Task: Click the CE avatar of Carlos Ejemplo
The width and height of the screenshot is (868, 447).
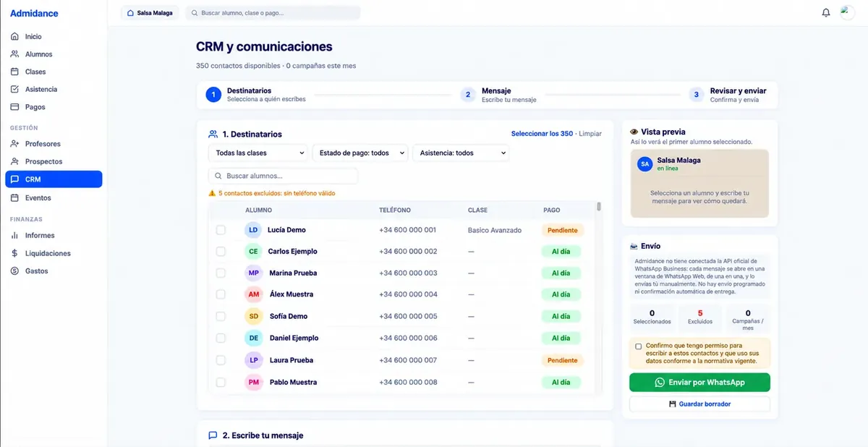Action: coord(253,252)
